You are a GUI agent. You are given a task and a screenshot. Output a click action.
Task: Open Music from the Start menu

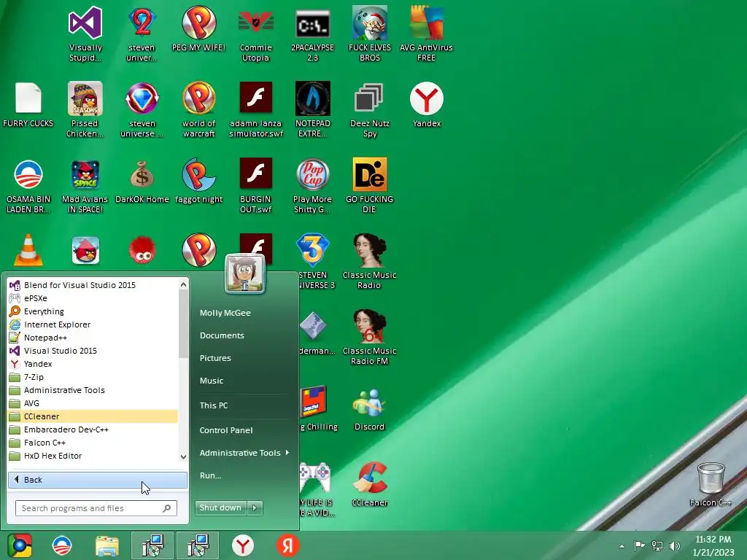point(212,381)
